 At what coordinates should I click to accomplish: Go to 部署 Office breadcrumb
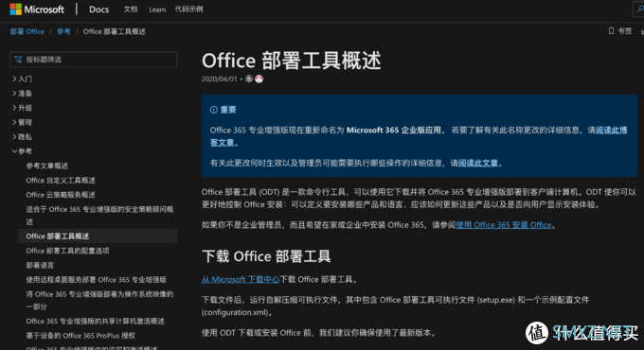(27, 31)
